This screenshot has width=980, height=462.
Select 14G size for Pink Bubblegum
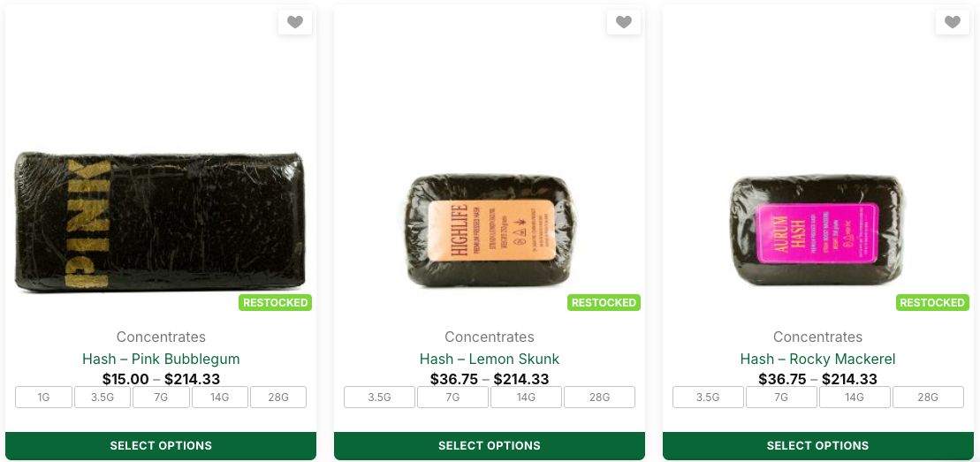219,398
